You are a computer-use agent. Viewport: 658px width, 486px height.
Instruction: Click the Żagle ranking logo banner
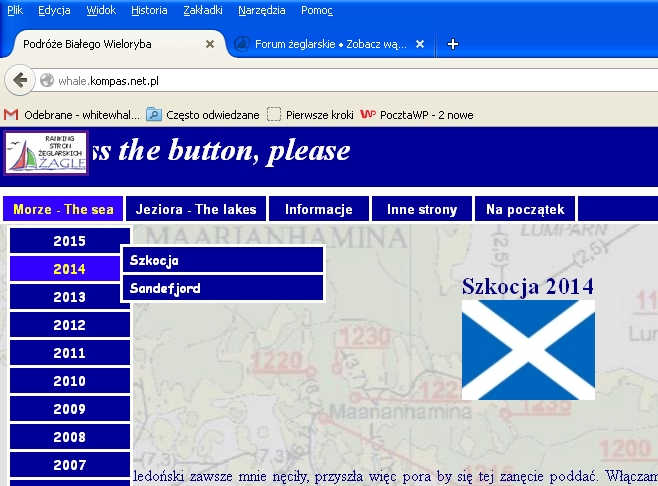click(46, 153)
